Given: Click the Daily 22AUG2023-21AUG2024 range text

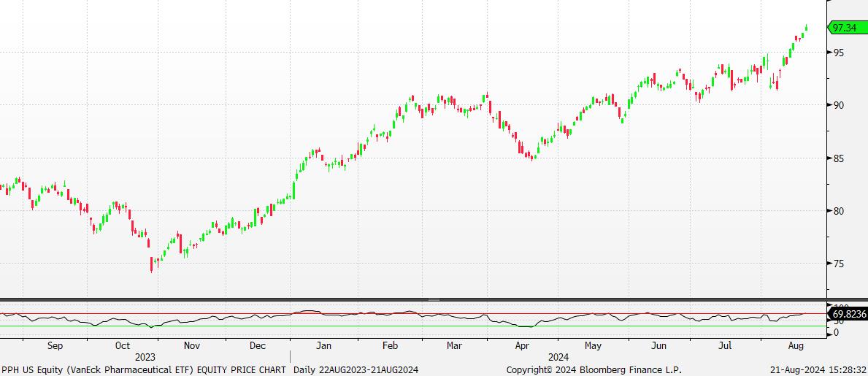Looking at the screenshot, I should [x=356, y=370].
